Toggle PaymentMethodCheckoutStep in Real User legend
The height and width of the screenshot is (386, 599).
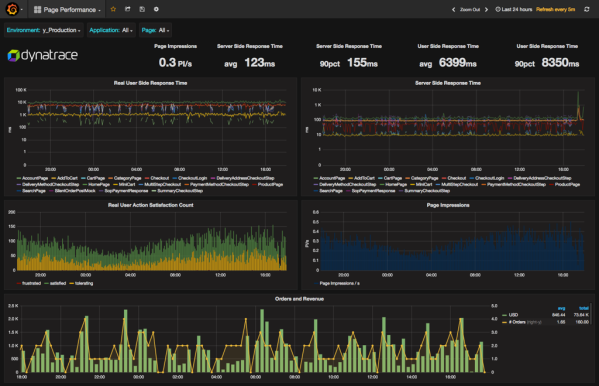219,185
